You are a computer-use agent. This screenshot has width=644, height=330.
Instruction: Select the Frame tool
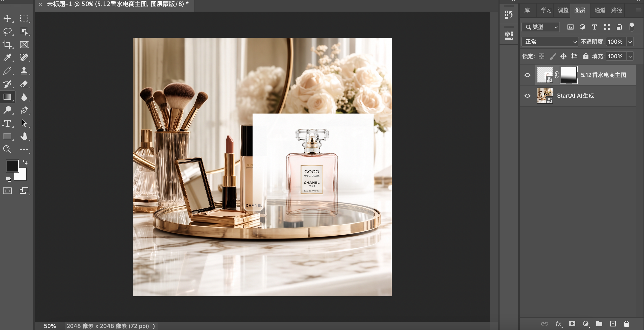[24, 44]
